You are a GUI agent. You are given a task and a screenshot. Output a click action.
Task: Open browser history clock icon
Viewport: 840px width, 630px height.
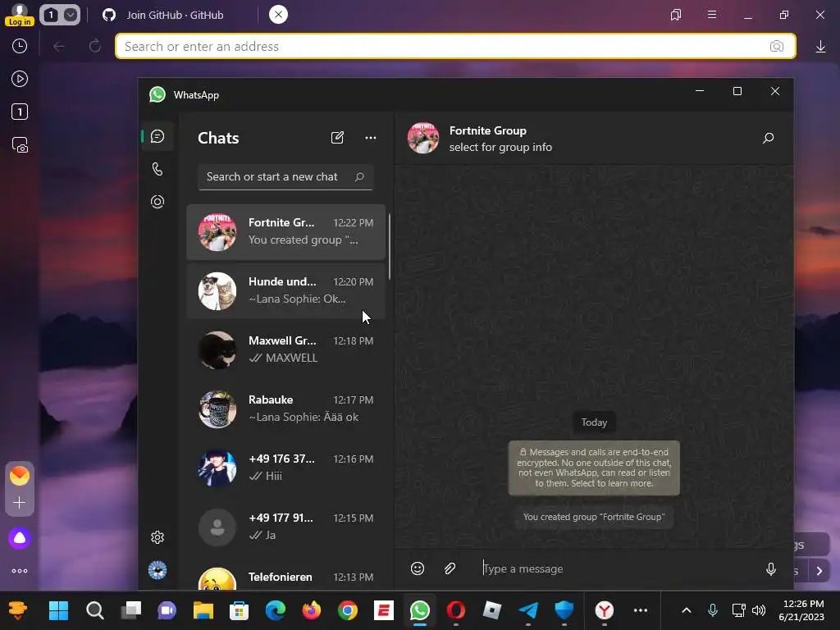[20, 46]
